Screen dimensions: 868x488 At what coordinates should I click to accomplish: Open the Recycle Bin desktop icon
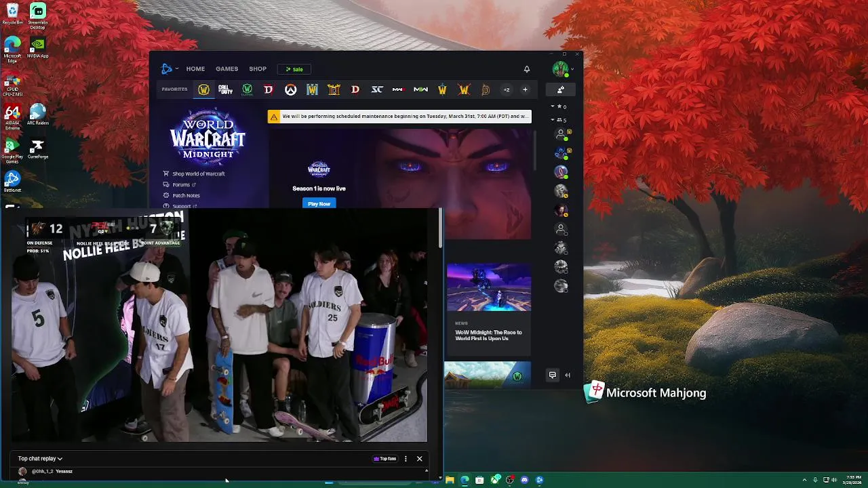(12, 14)
